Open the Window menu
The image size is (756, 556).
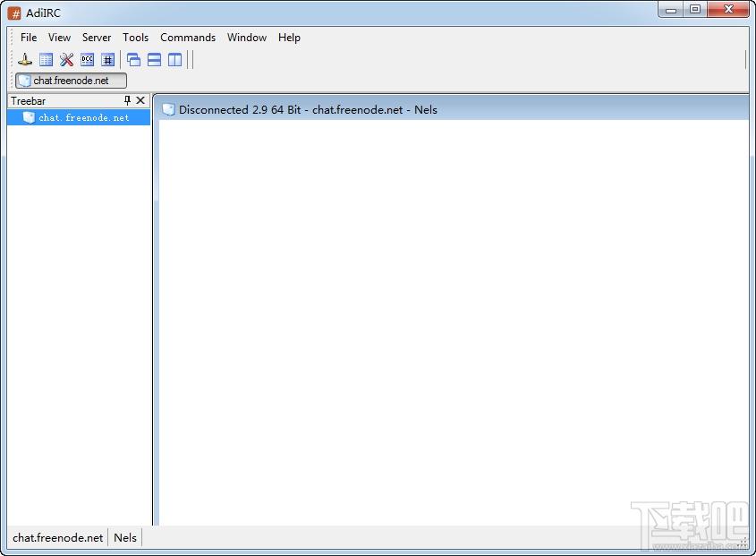pyautogui.click(x=247, y=38)
